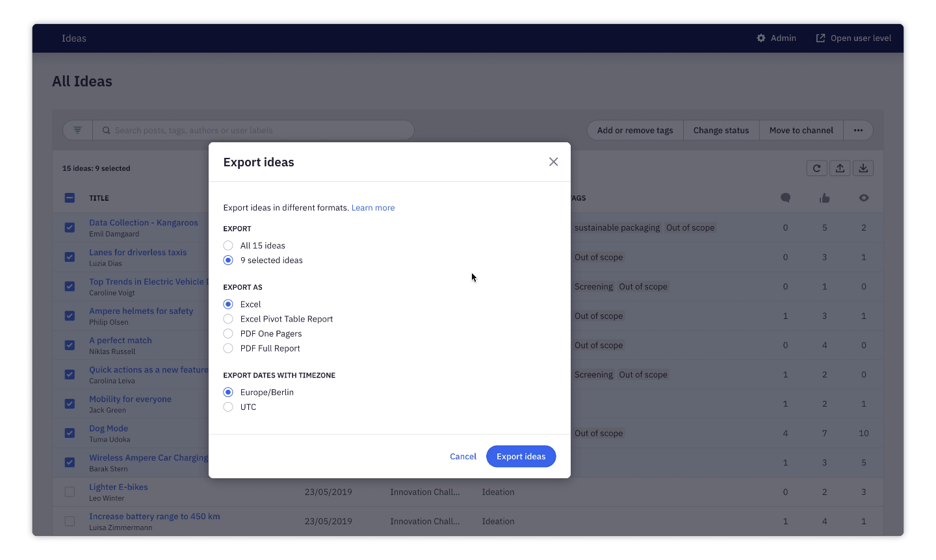Open idea Dog Mode
The image size is (936, 560).
(109, 429)
